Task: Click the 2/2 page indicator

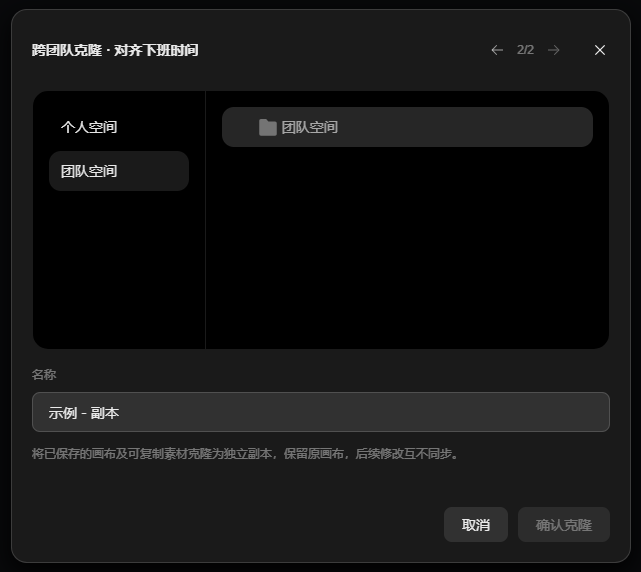Action: (x=525, y=50)
